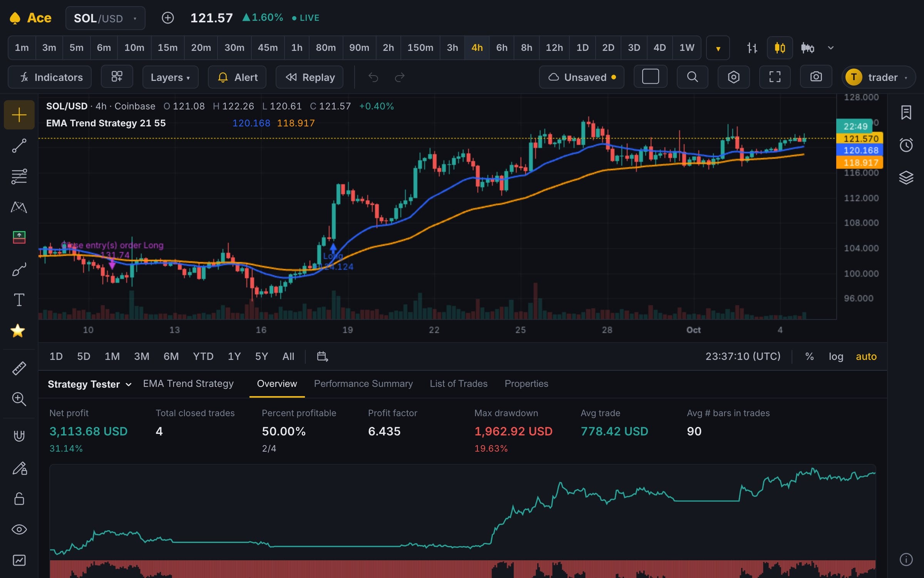The height and width of the screenshot is (578, 924).
Task: Open the Fibonacci retracement tools
Action: [19, 176]
